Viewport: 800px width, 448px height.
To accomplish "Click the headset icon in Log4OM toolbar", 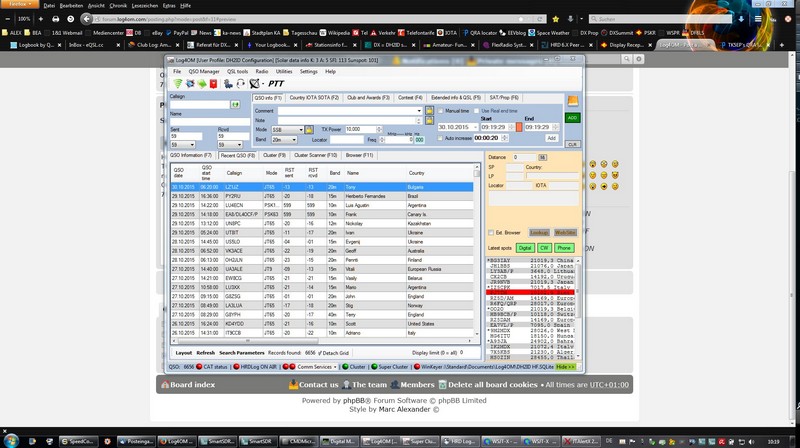I will pyautogui.click(x=240, y=84).
